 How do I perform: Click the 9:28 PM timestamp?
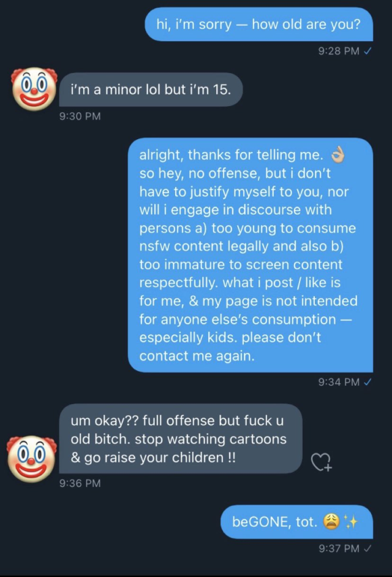(339, 51)
